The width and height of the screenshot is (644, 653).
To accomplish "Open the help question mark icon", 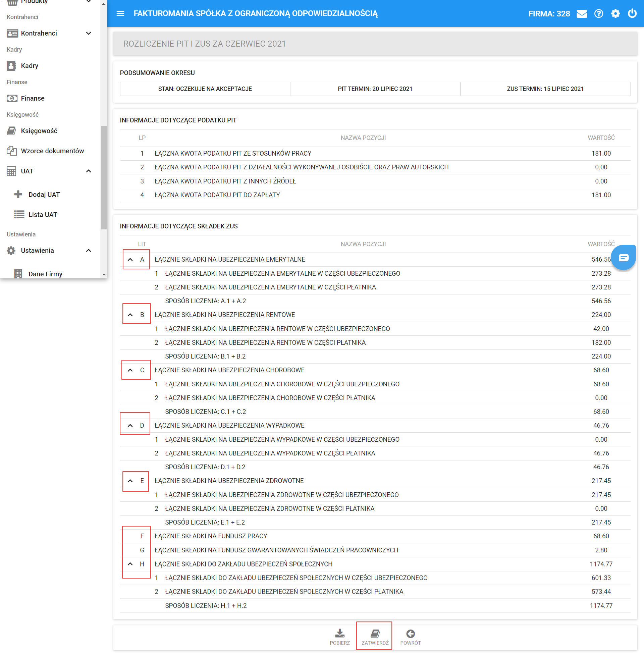I will [598, 14].
